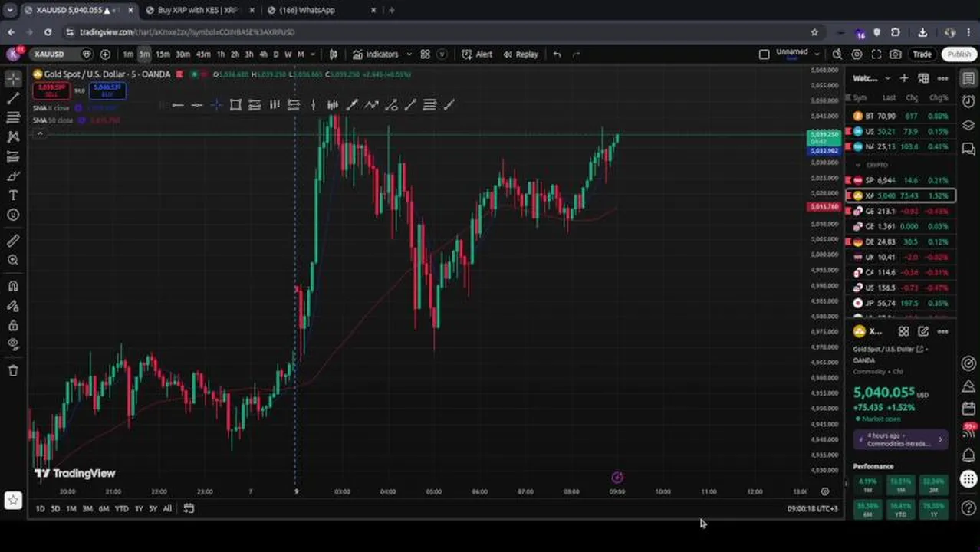This screenshot has height=552, width=980.
Task: Switch to the 4h timeframe
Action: (263, 54)
